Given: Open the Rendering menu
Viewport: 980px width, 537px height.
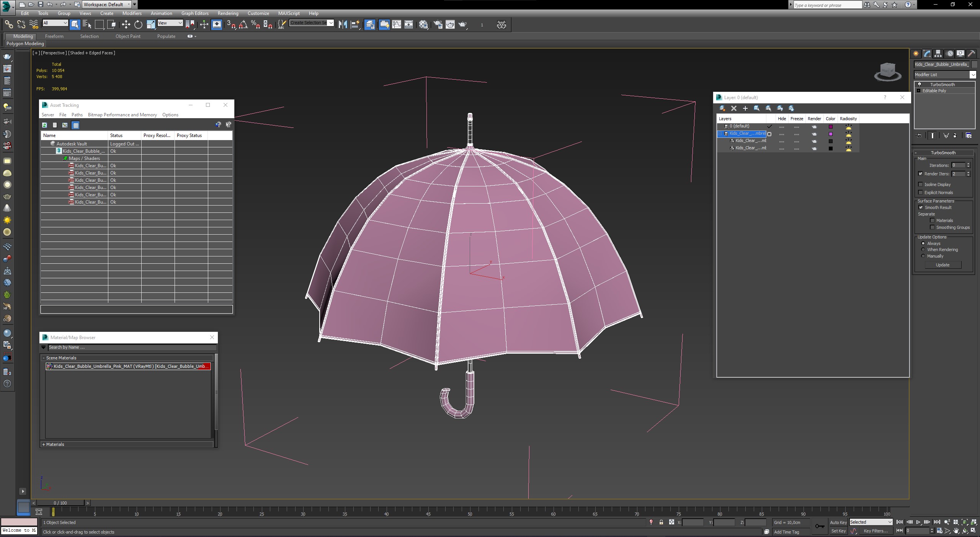Looking at the screenshot, I should (228, 13).
